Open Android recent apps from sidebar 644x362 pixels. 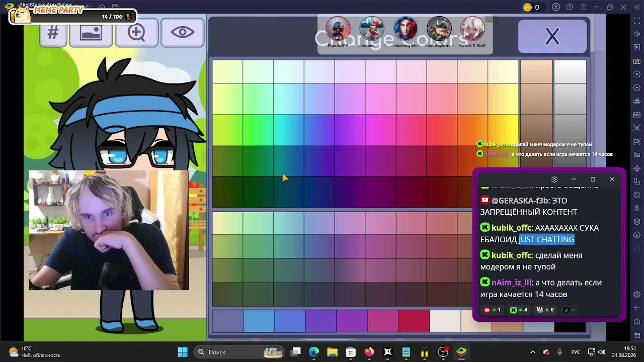coord(637,334)
